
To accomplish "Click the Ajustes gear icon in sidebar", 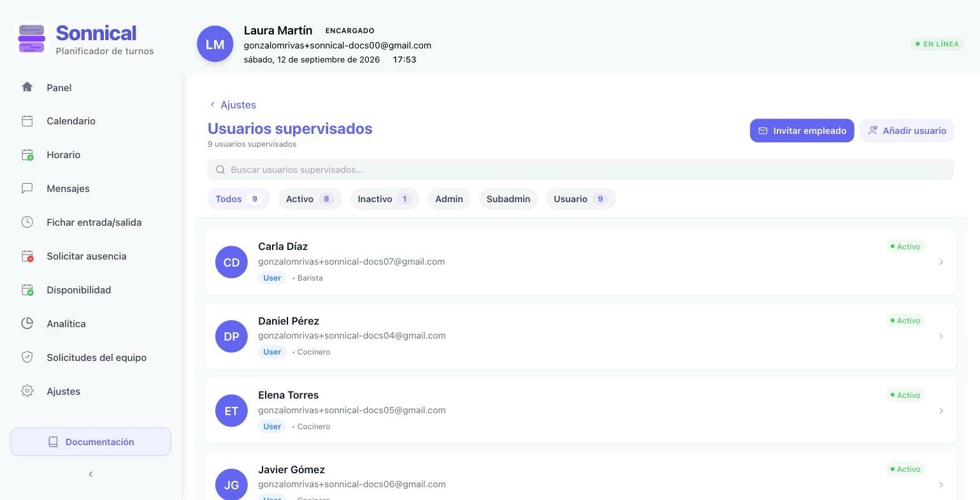I will click(27, 391).
